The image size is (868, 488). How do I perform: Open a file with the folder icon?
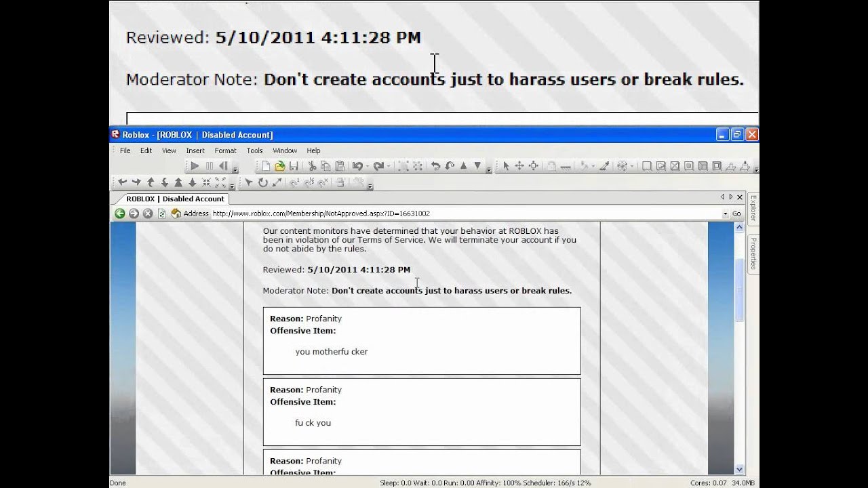click(280, 166)
